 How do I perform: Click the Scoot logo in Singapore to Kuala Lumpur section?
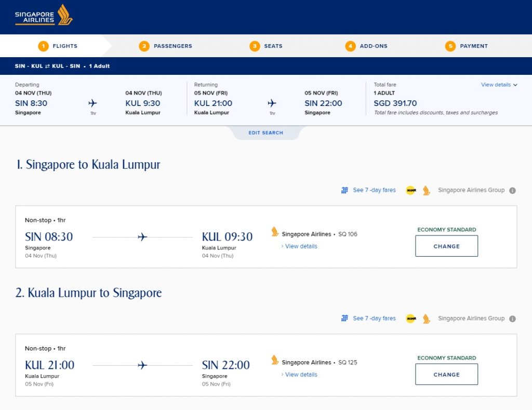click(x=411, y=190)
